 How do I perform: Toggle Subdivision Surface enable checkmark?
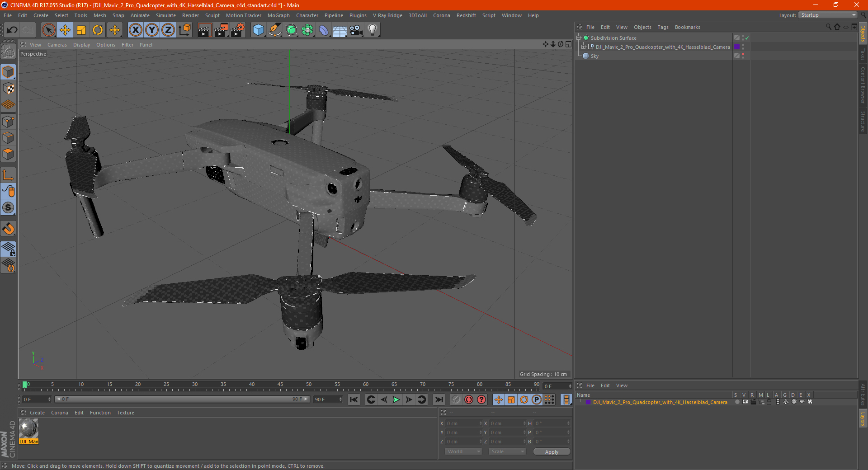click(747, 38)
